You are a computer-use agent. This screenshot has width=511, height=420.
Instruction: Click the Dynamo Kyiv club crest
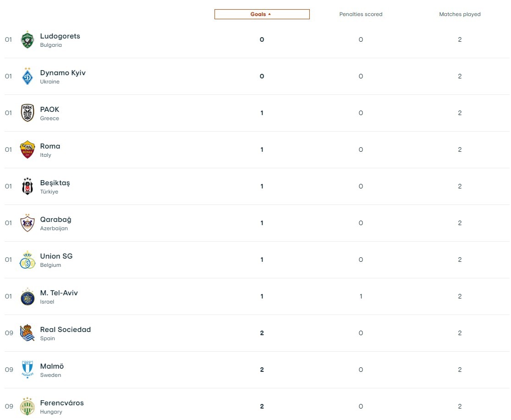[27, 77]
